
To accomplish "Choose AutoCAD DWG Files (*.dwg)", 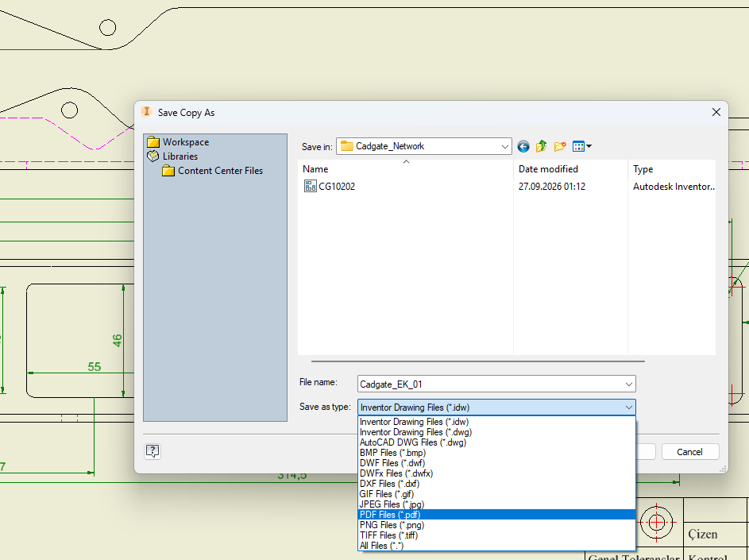I will point(496,442).
